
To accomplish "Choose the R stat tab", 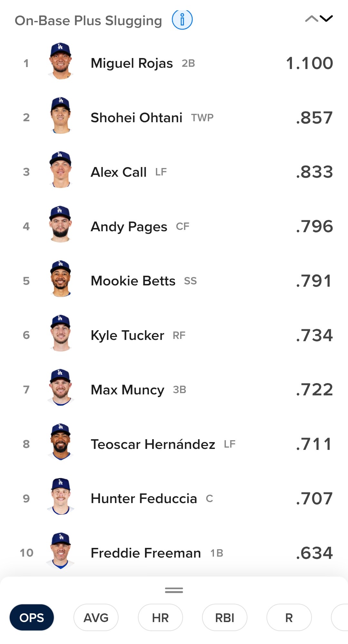I will pos(289,617).
